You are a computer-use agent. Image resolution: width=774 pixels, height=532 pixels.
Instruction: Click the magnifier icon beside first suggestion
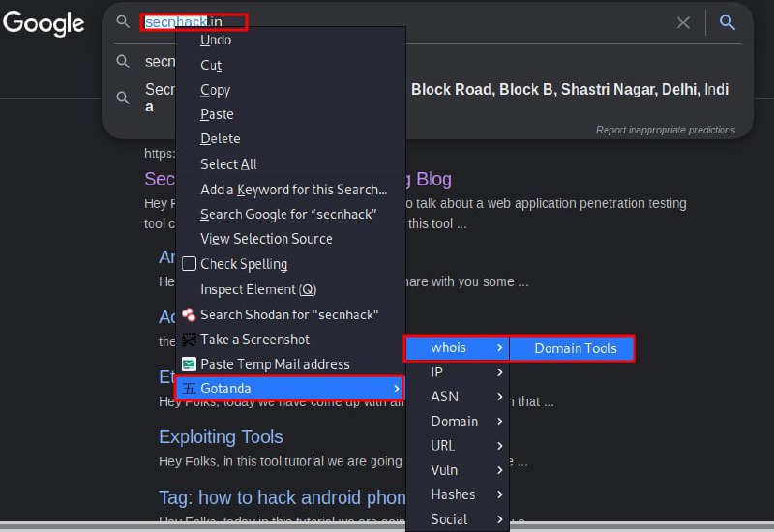[x=123, y=61]
